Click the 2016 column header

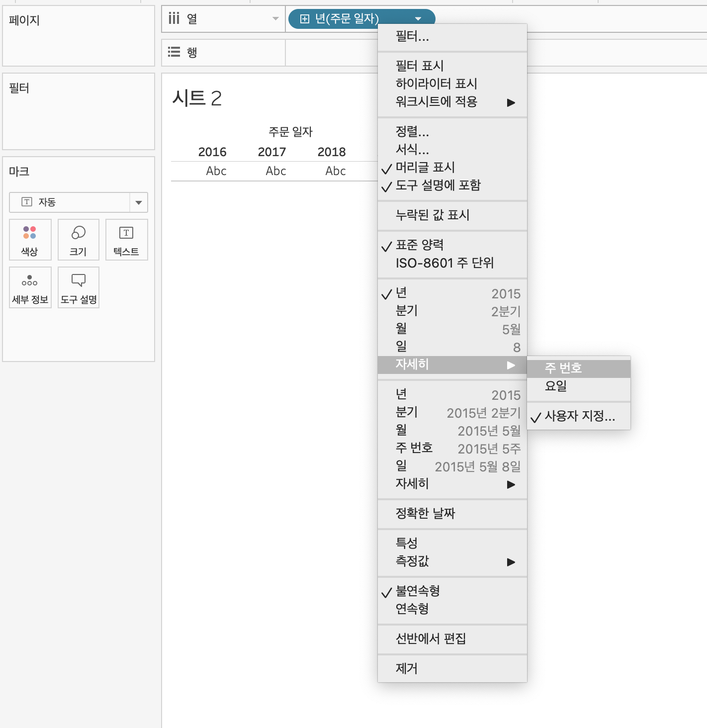[212, 152]
